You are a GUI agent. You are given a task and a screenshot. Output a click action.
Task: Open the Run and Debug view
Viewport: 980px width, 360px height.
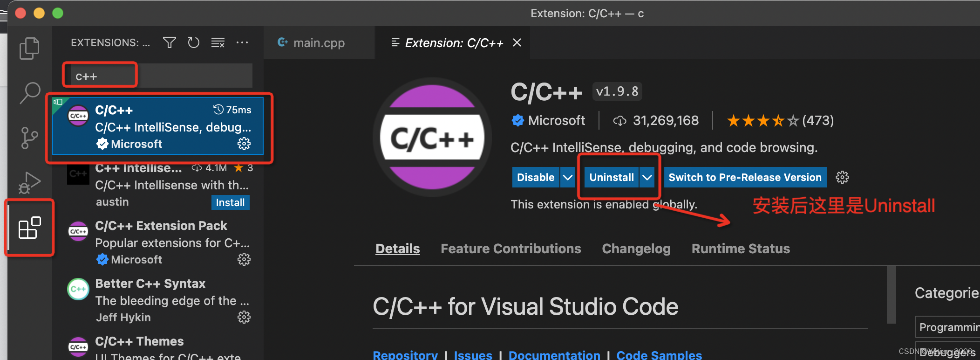(x=29, y=182)
